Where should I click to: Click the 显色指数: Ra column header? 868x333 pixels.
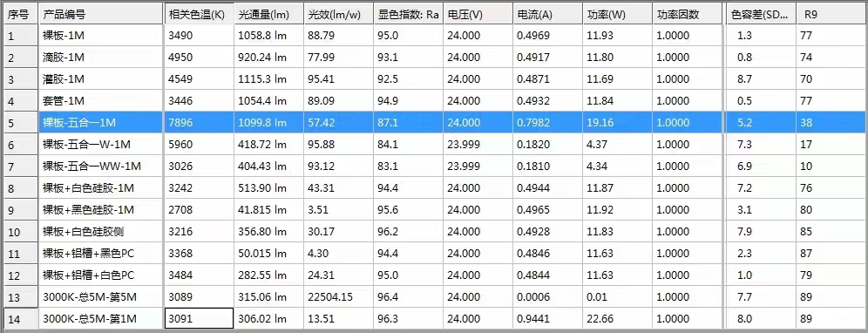click(408, 15)
